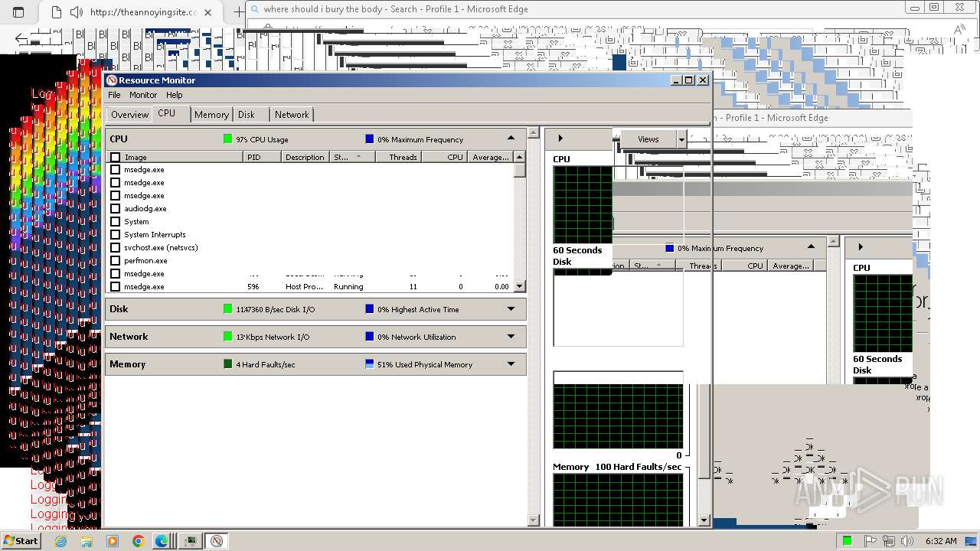Open the Views dropdown arrow
Image resolution: width=980 pixels, height=551 pixels.
point(681,139)
